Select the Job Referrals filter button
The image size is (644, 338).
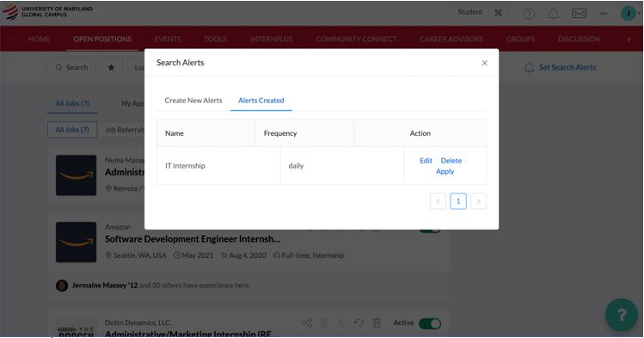coord(125,130)
